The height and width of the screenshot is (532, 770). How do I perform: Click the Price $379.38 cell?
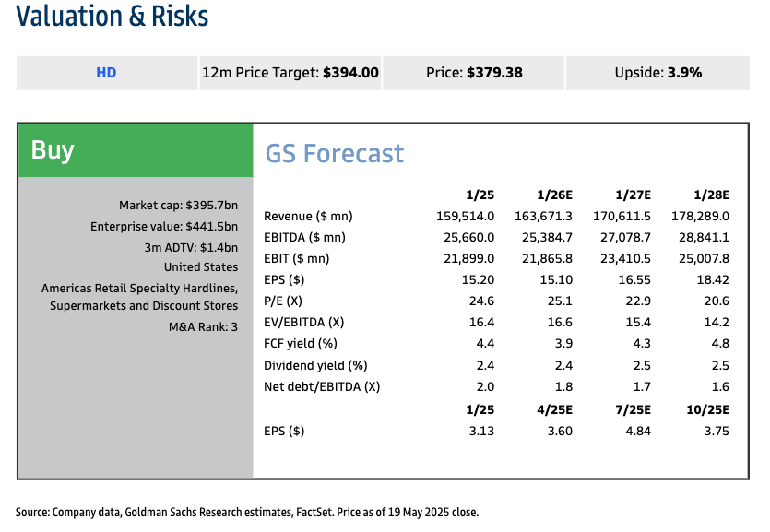(x=471, y=73)
